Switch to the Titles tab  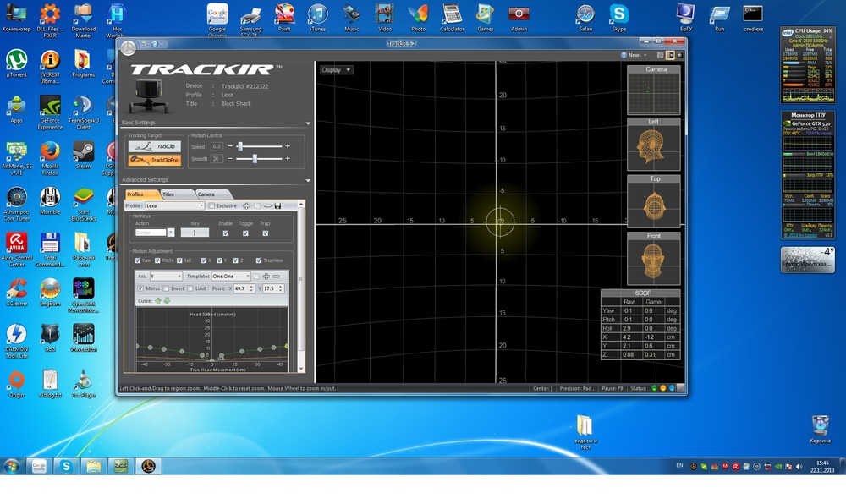pos(177,194)
